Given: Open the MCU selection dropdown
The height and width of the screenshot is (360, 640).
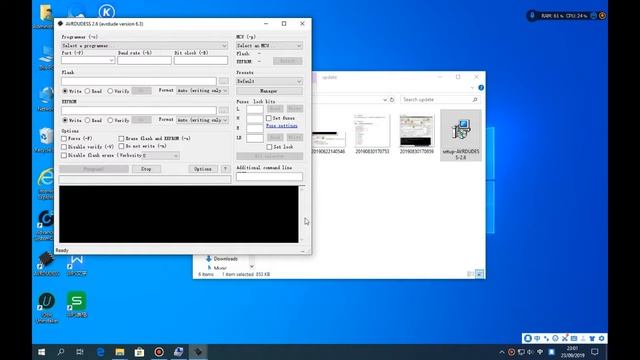Looking at the screenshot, I should pos(269,46).
